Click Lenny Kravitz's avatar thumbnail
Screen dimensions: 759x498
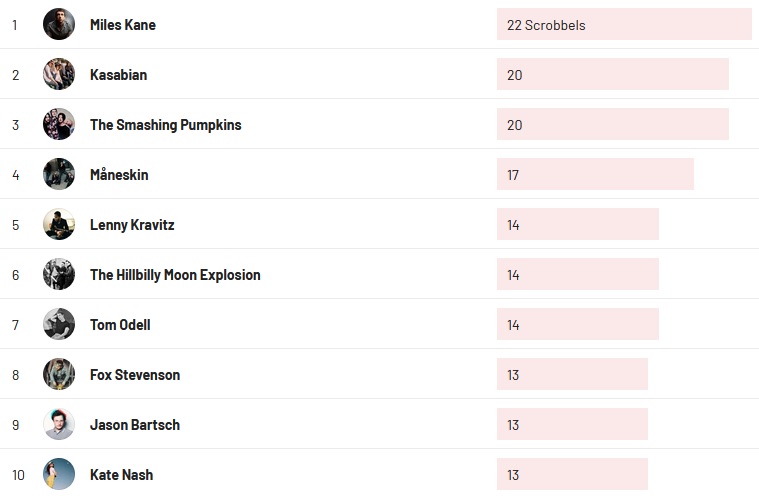point(59,224)
